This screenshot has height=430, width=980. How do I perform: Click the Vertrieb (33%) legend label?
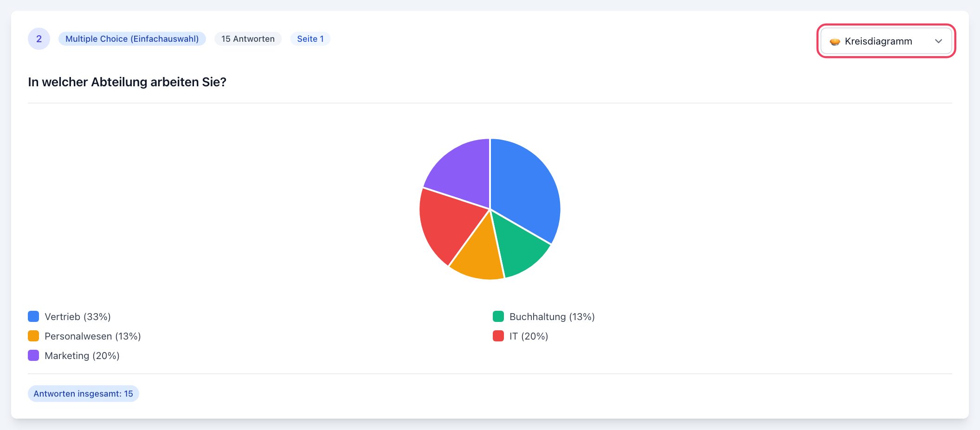77,317
